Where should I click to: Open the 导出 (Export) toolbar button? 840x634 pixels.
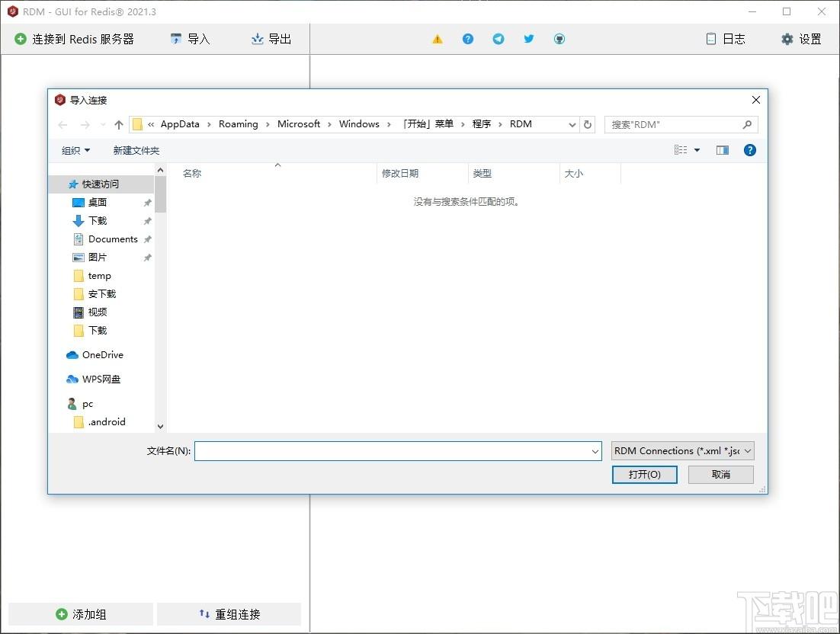pos(271,39)
